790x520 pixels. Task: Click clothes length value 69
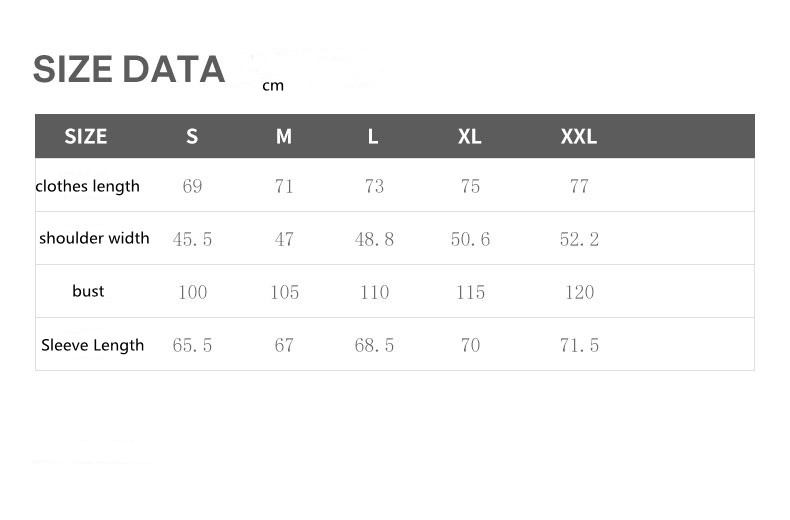coord(192,187)
